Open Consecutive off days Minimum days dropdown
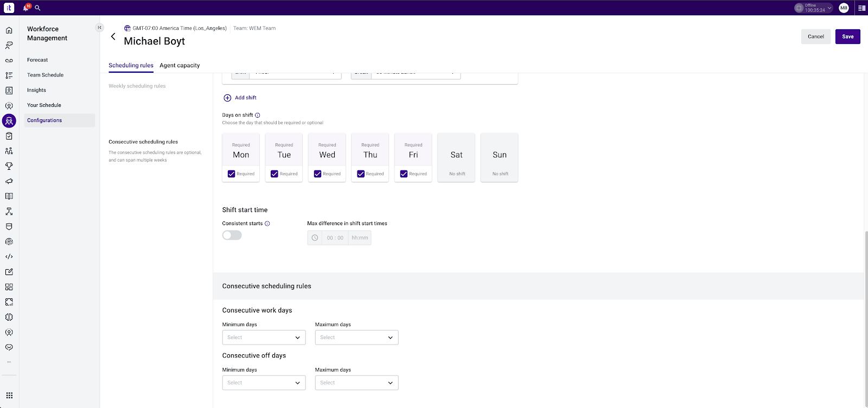The height and width of the screenshot is (408, 868). 264,382
